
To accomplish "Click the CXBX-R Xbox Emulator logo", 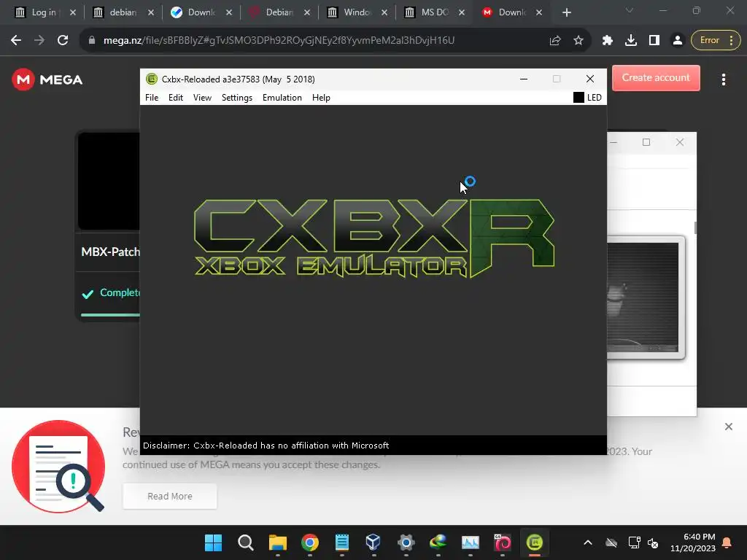I will click(x=374, y=238).
